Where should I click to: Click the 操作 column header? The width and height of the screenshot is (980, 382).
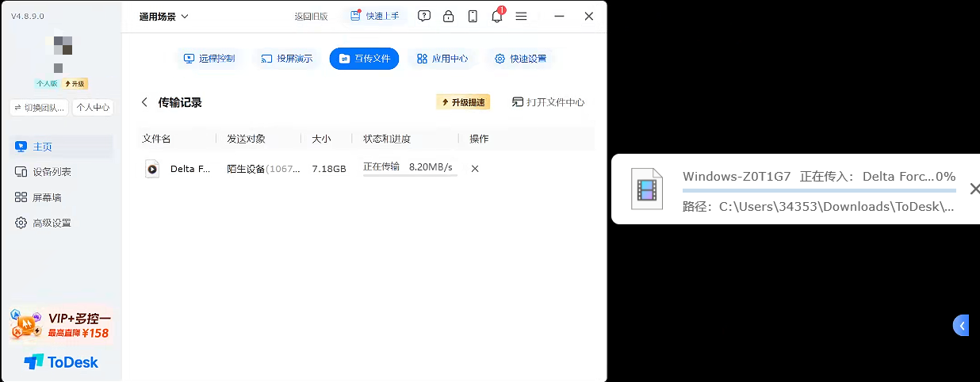tap(479, 139)
